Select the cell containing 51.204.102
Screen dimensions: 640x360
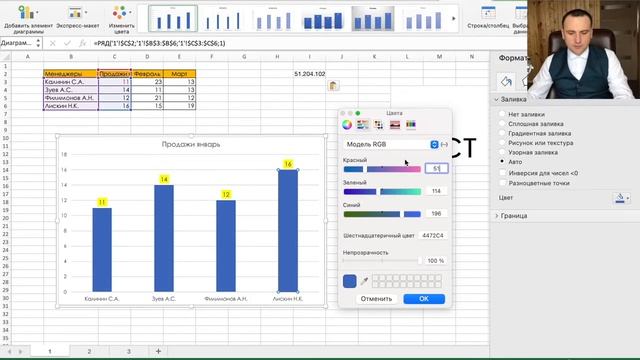(309, 74)
